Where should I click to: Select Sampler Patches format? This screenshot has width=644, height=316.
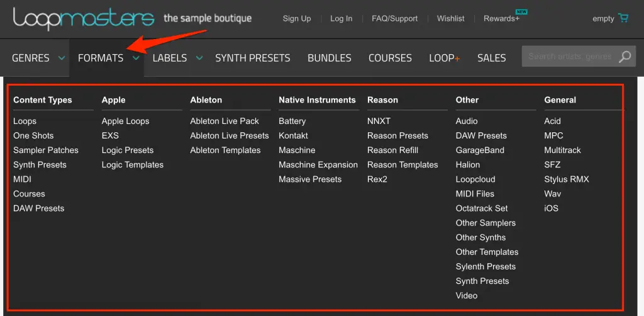[x=45, y=150]
